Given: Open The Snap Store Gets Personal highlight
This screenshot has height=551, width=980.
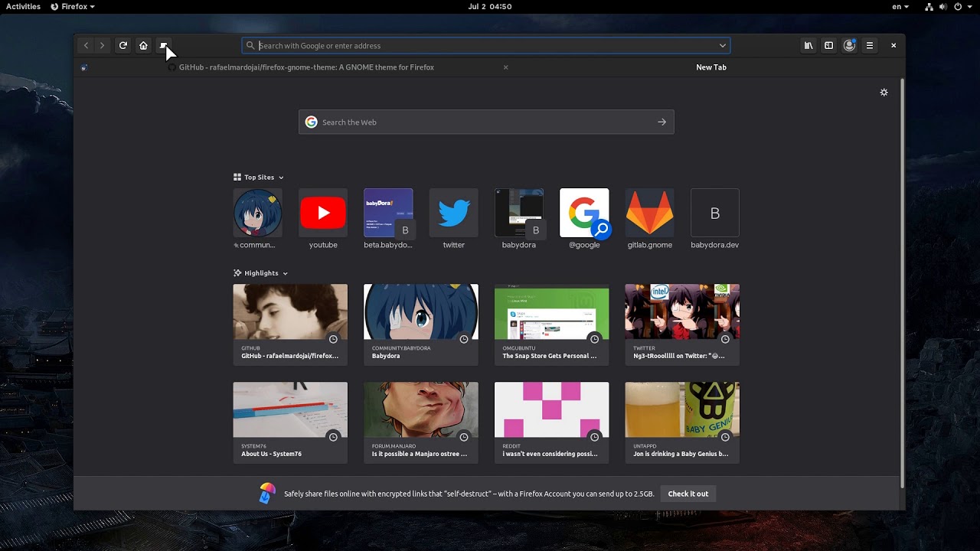Looking at the screenshot, I should (x=552, y=324).
